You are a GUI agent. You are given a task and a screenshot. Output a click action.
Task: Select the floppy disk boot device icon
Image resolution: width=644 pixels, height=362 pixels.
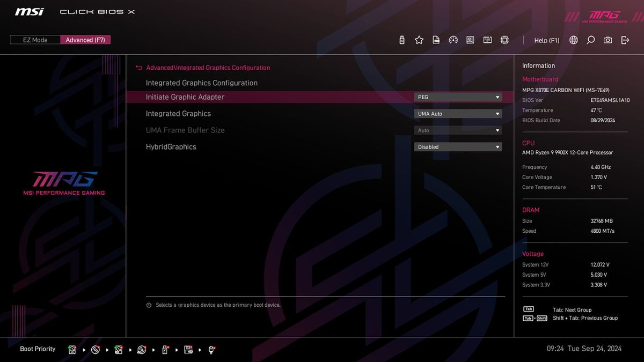(x=188, y=350)
